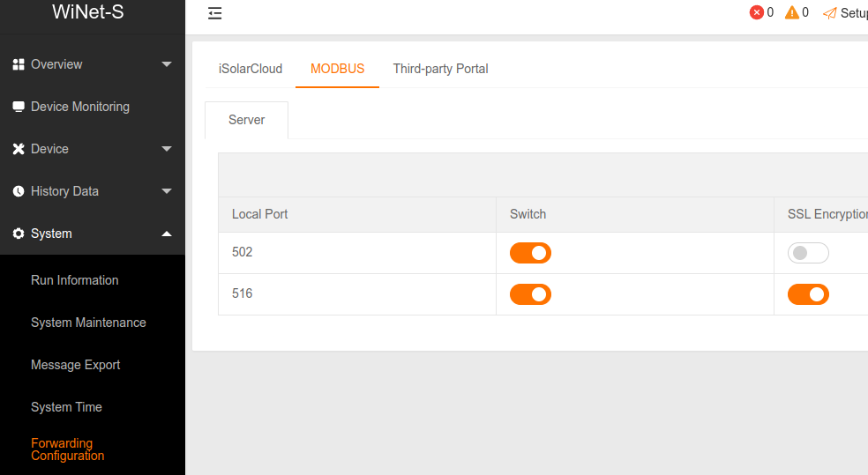Image resolution: width=868 pixels, height=475 pixels.
Task: Click the Setup paper plane icon
Action: tap(830, 13)
